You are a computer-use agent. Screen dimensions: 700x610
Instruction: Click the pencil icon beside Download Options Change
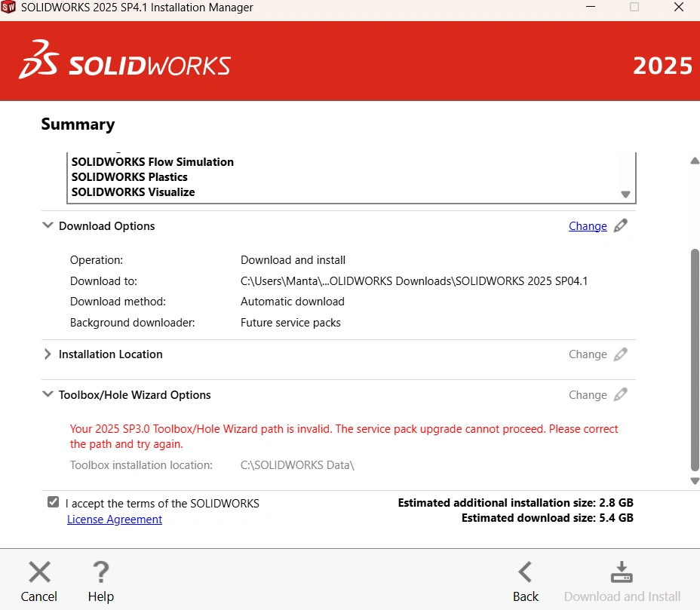click(621, 225)
